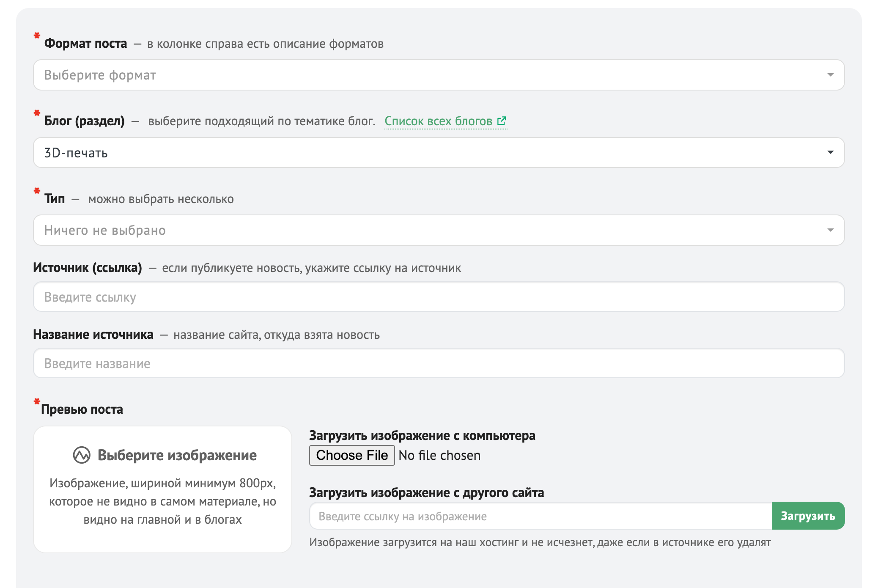Open the blog section dropdown showing 3D-печать
The height and width of the screenshot is (588, 878).
tap(438, 153)
